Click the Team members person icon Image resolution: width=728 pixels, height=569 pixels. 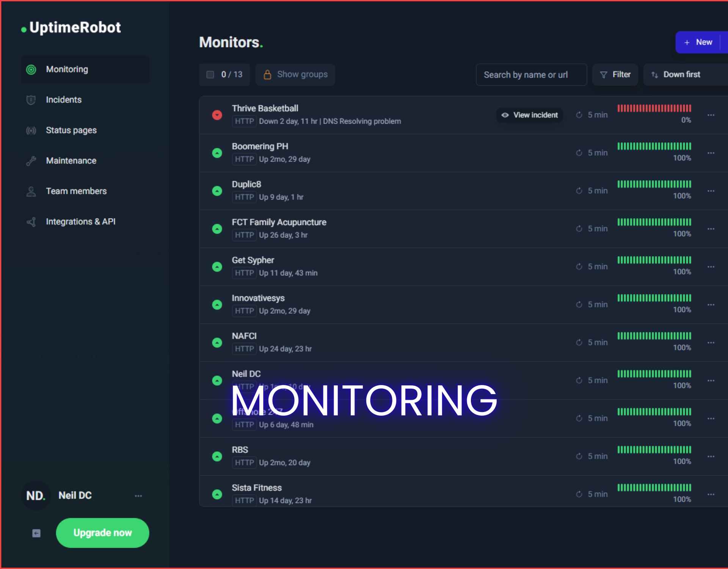[31, 191]
